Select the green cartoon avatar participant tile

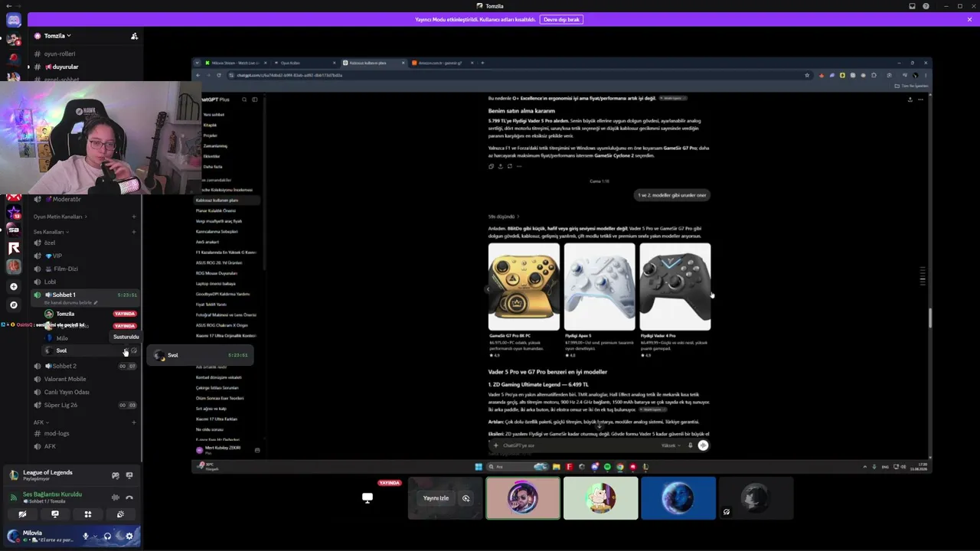tap(601, 498)
